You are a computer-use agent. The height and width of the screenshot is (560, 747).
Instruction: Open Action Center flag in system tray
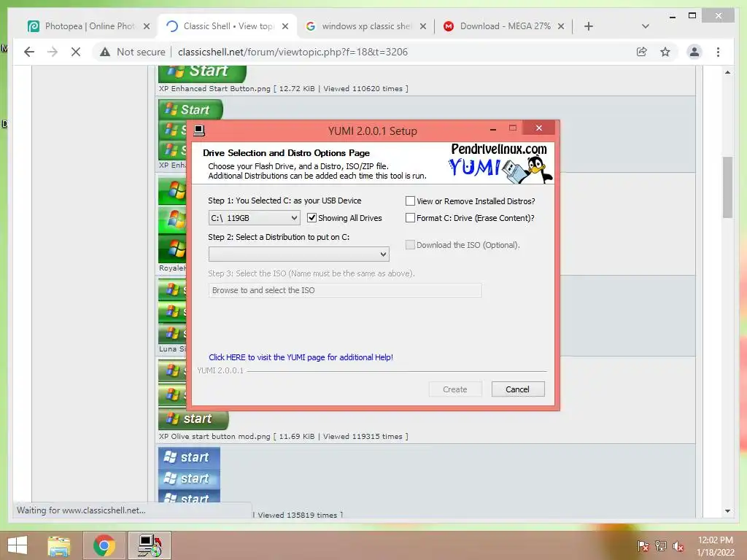pos(643,546)
